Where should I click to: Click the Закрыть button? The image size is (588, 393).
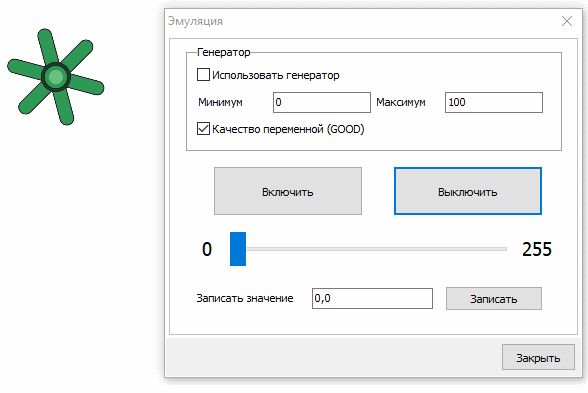(x=538, y=357)
